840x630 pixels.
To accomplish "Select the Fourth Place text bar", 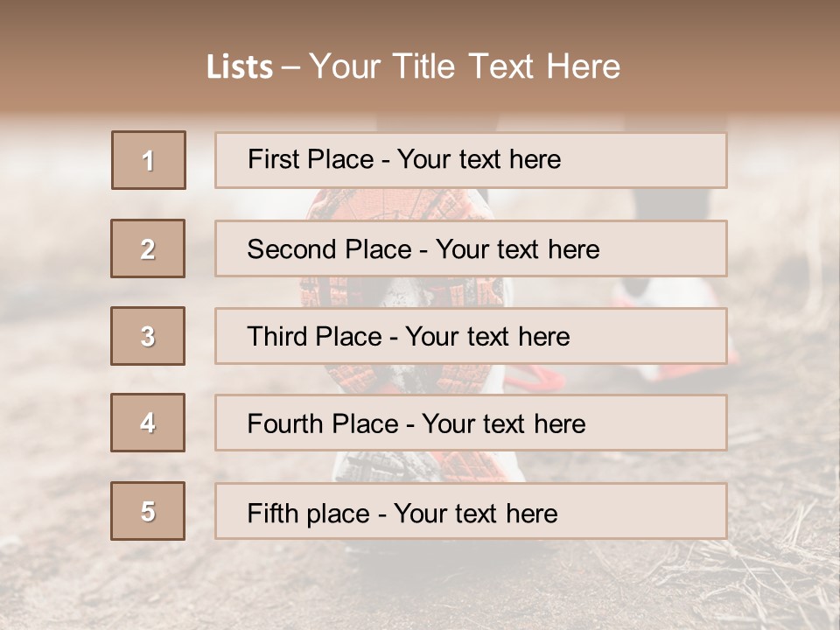I will tap(470, 423).
